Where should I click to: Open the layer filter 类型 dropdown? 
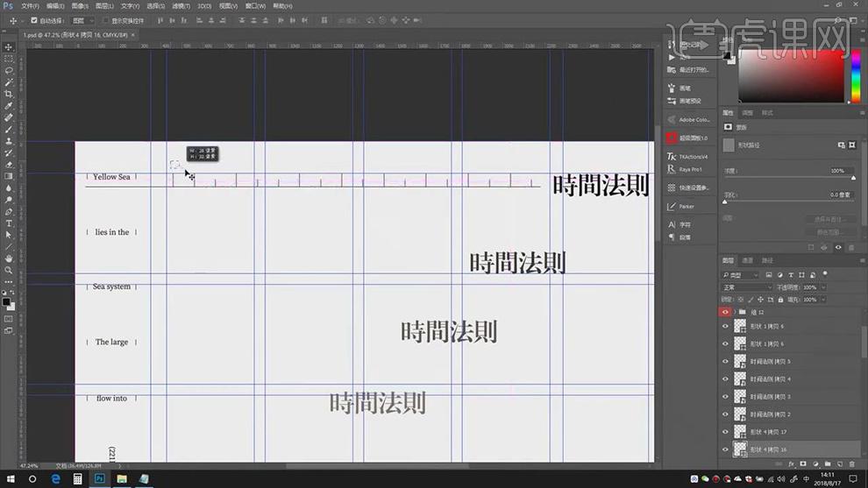[741, 275]
